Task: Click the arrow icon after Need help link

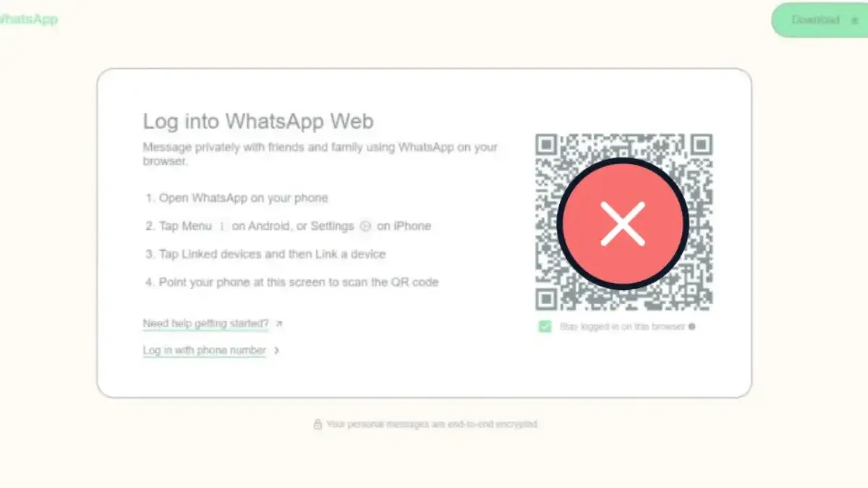Action: point(279,324)
